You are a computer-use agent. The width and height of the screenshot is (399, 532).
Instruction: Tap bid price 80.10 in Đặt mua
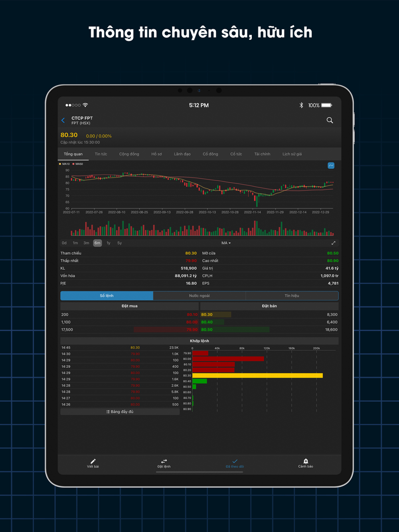192,315
